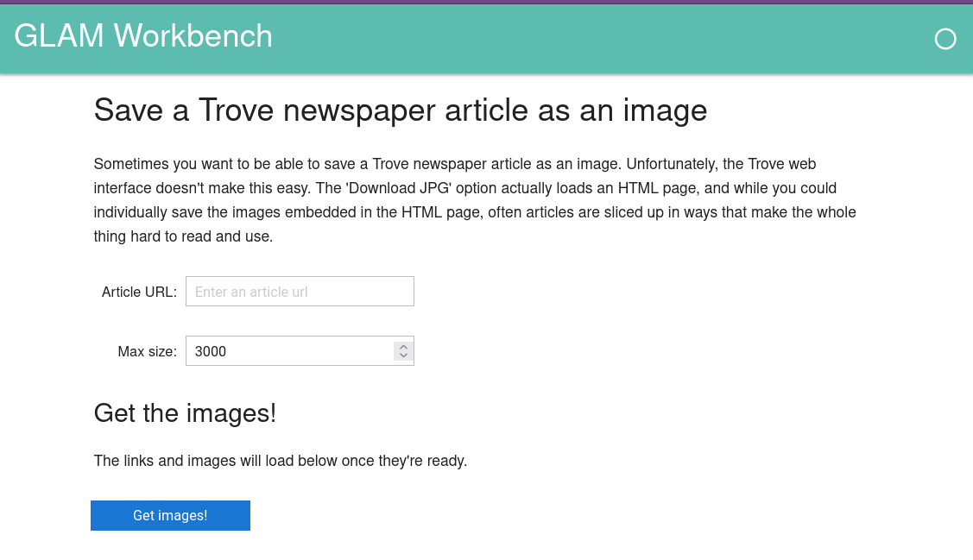Click the Max size number field

[300, 351]
